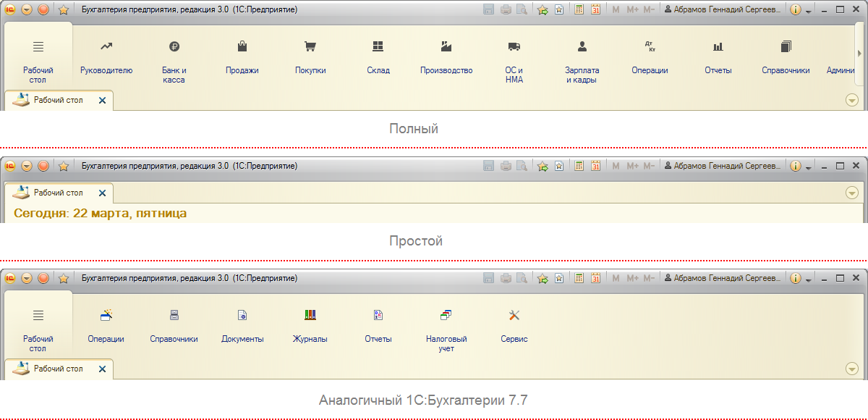Expand arrow next to info in Простой window

(807, 167)
